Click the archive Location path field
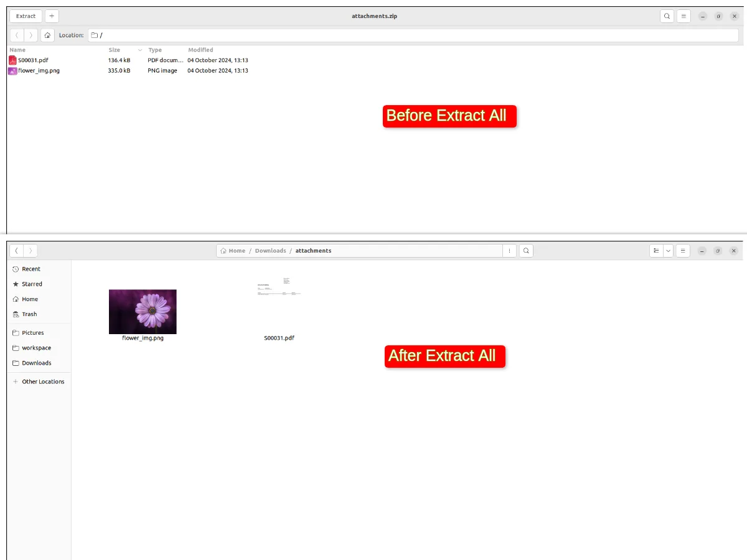The height and width of the screenshot is (560, 747). pos(413,35)
